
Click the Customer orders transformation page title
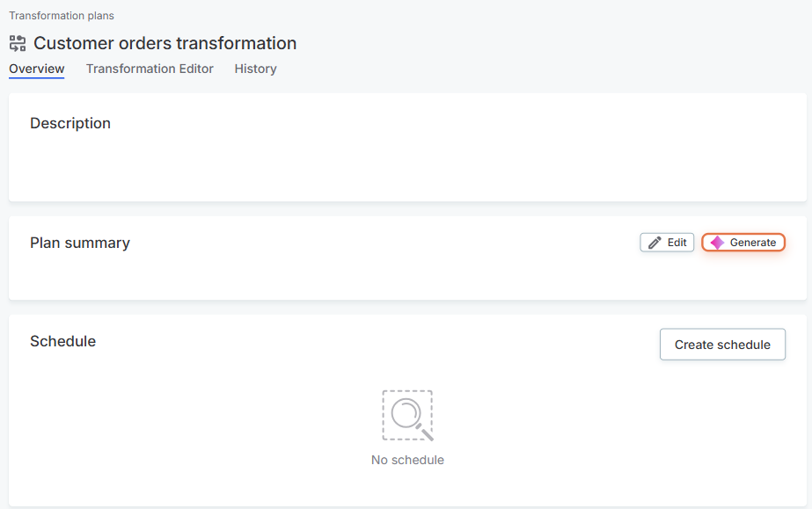165,42
